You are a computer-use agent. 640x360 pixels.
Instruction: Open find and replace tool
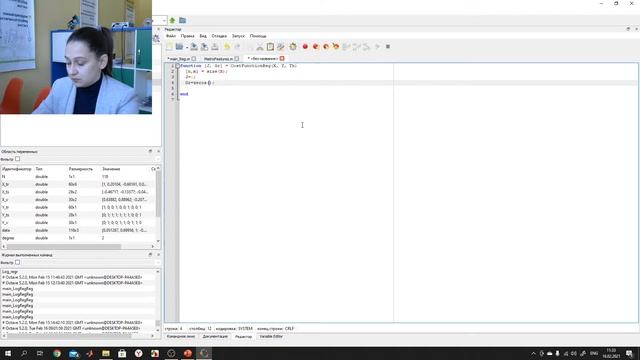click(280, 47)
